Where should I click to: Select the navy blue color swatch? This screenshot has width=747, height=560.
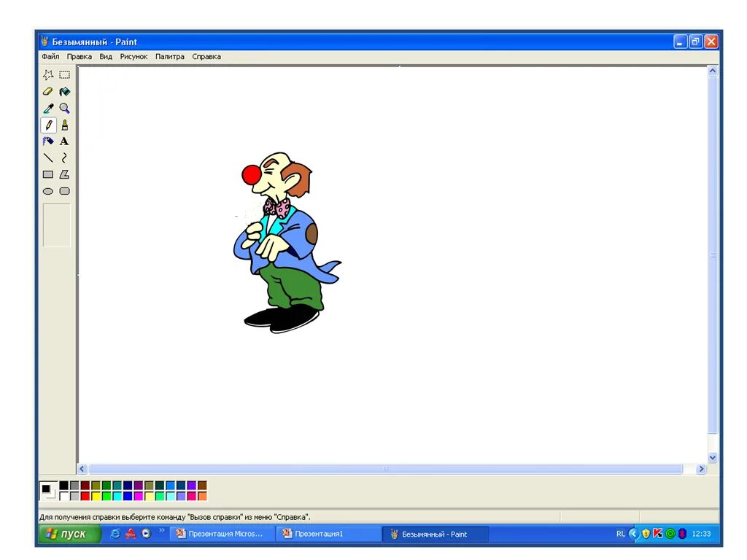tap(128, 485)
